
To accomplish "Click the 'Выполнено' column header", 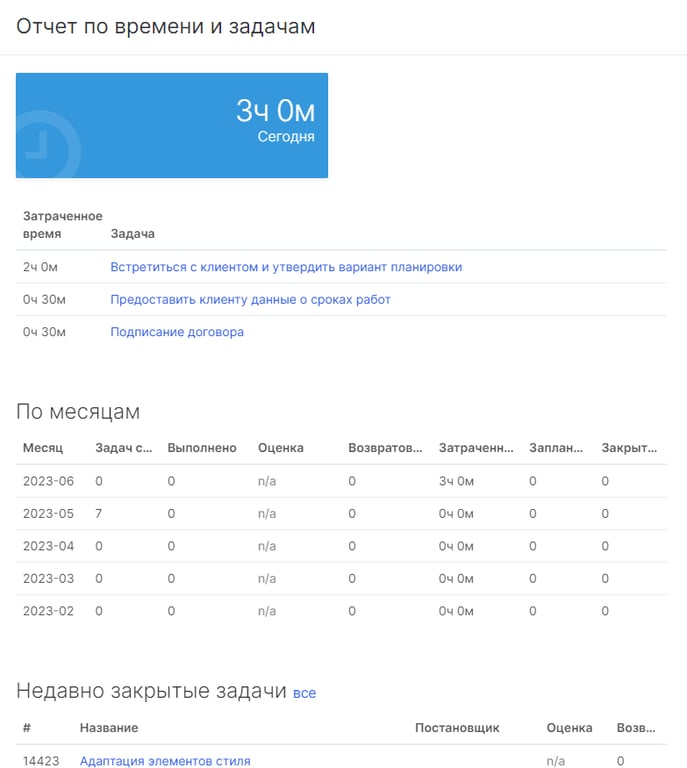I will (202, 448).
